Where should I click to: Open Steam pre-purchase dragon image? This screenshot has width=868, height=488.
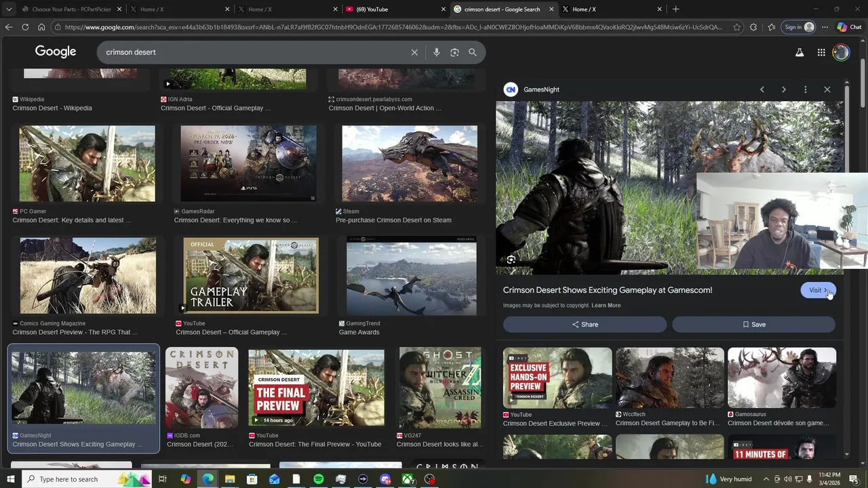click(410, 163)
